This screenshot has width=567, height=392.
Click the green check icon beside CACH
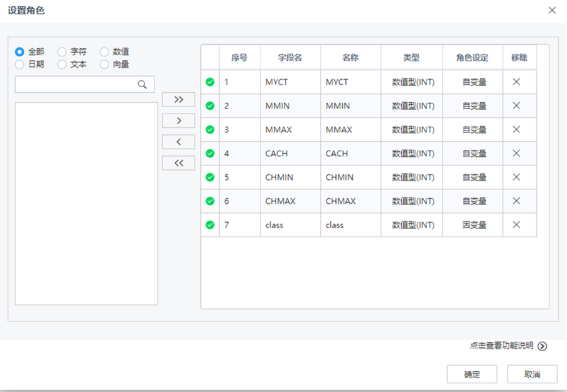coord(209,154)
